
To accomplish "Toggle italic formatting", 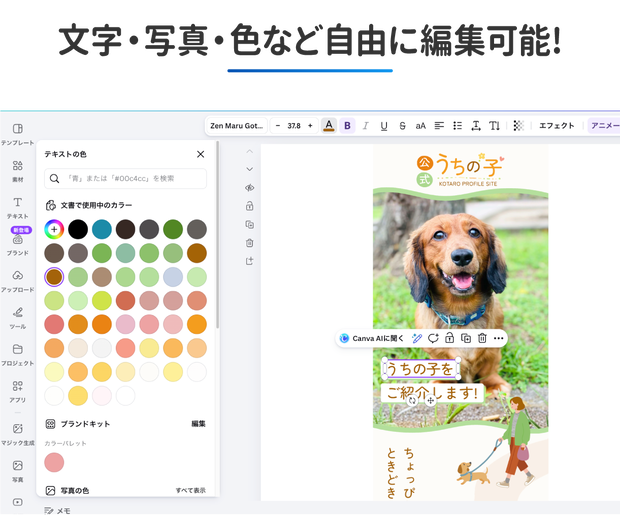I will point(365,126).
